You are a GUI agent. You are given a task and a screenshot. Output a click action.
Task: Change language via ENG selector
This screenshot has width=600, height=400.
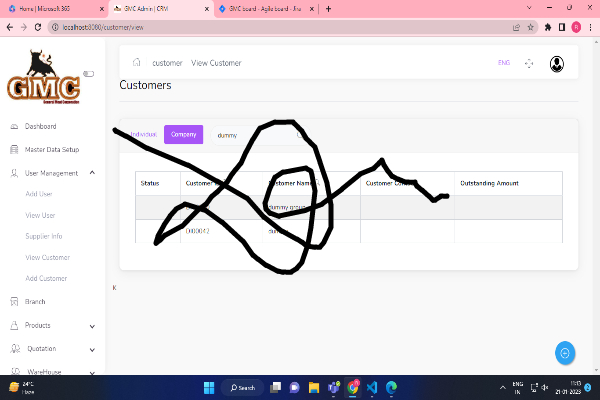[504, 63]
